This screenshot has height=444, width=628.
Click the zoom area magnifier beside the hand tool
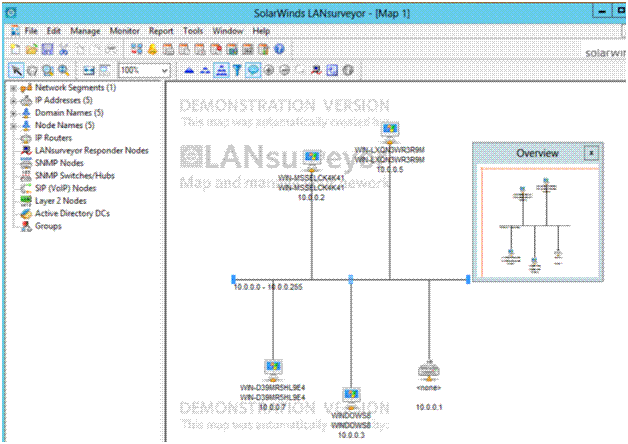click(48, 71)
